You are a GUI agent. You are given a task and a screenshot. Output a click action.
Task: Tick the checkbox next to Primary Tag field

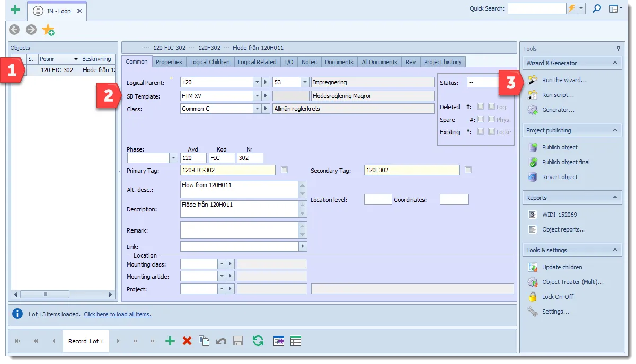click(x=285, y=170)
